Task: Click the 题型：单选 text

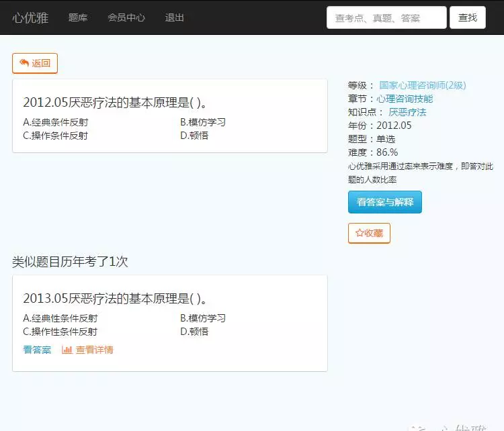Action: 372,139
